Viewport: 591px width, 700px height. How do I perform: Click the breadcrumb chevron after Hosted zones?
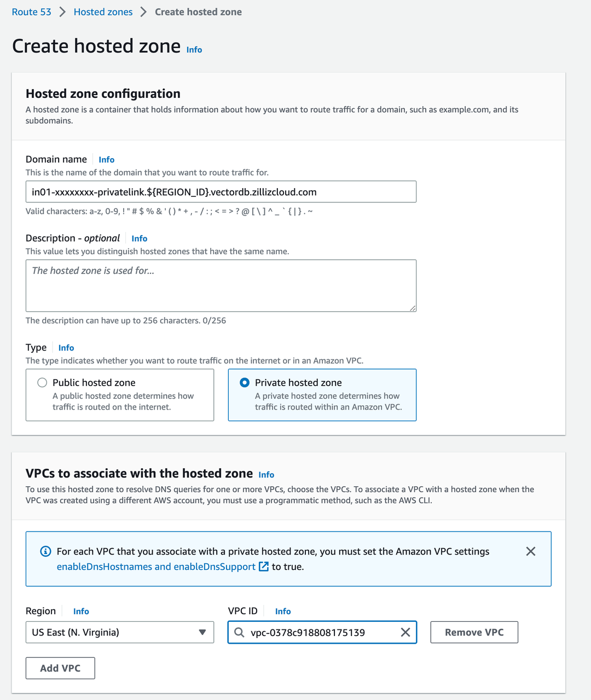point(143,12)
